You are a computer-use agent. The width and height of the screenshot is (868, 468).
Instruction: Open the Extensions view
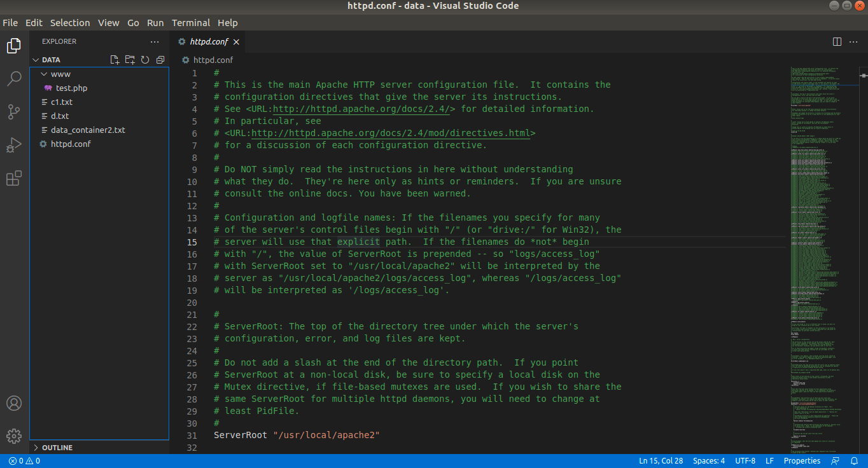[14, 179]
